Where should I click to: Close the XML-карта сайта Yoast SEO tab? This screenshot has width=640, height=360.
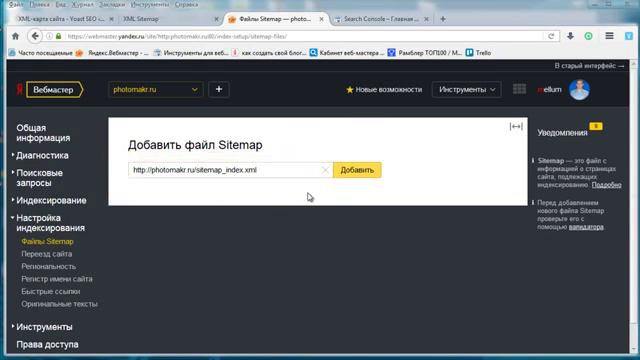click(111, 19)
